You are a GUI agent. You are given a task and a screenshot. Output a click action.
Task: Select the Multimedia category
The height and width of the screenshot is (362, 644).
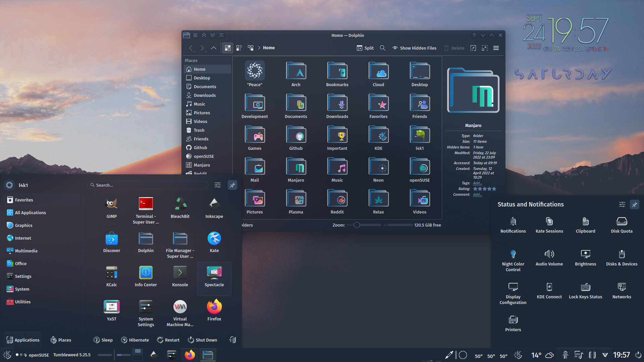click(x=42, y=251)
